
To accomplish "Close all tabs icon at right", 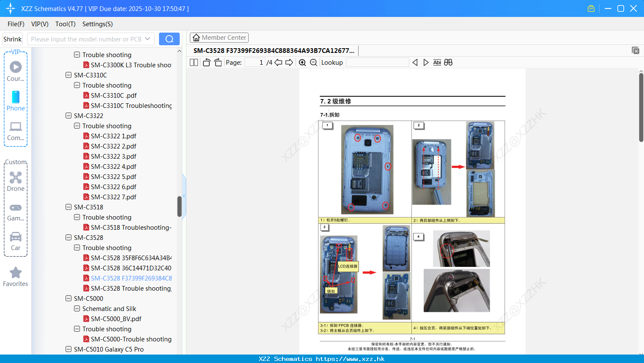I will click(x=636, y=50).
